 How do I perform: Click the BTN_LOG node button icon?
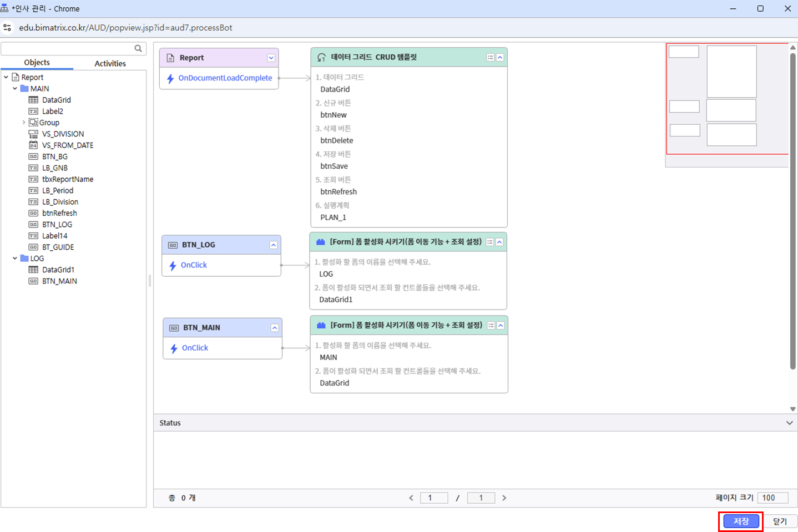(x=173, y=245)
